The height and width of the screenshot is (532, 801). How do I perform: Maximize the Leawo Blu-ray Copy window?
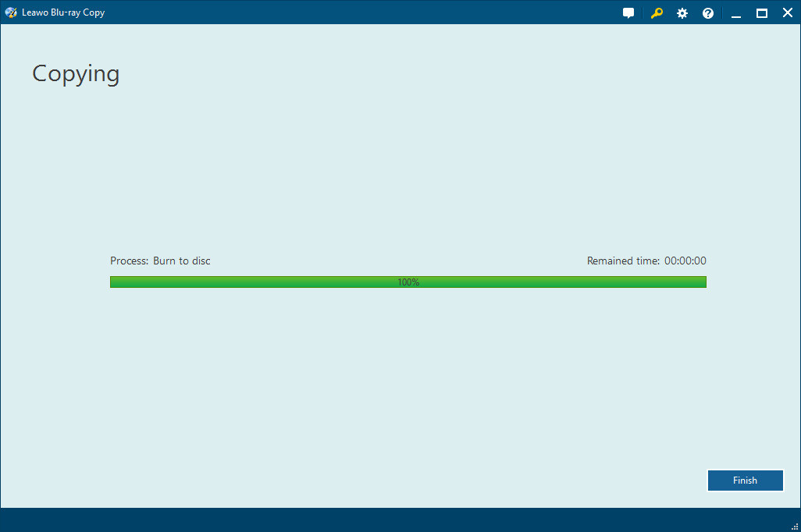coord(761,13)
